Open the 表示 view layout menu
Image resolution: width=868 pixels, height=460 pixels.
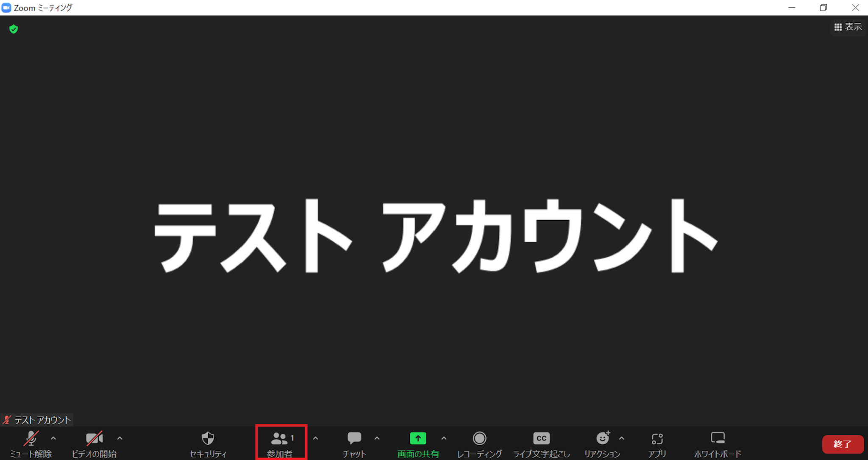848,27
